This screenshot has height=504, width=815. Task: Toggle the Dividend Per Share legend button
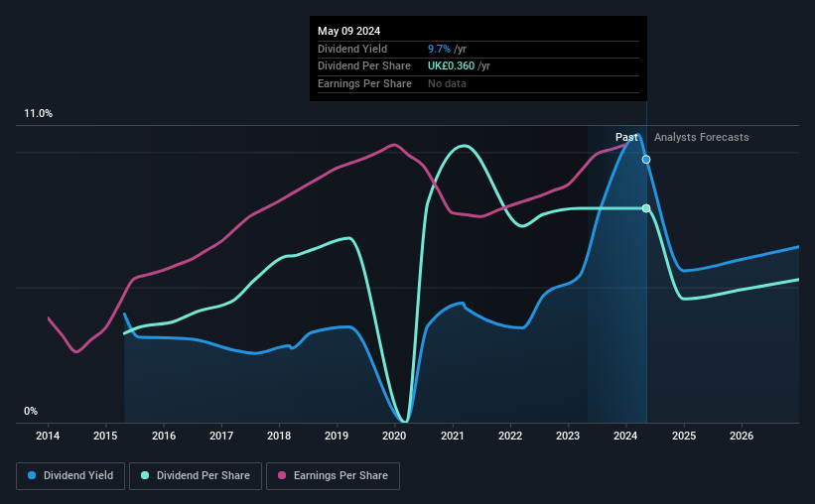point(196,476)
